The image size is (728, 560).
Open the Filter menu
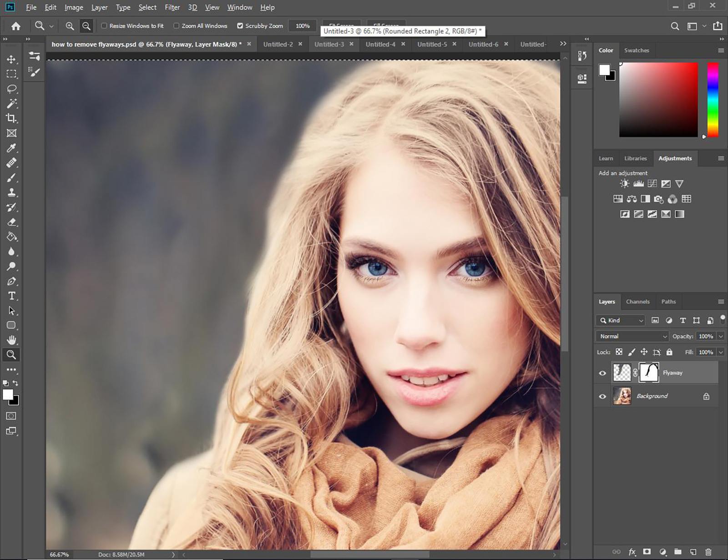172,7
